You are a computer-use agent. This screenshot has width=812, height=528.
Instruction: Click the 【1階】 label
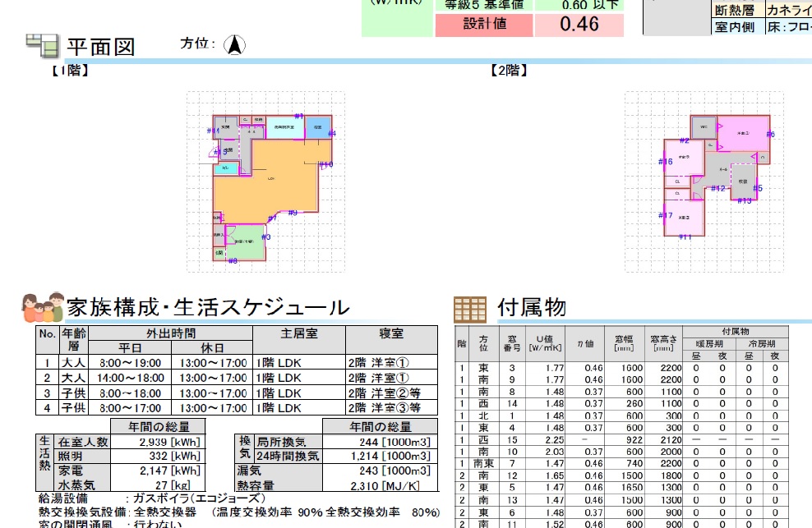click(x=69, y=70)
